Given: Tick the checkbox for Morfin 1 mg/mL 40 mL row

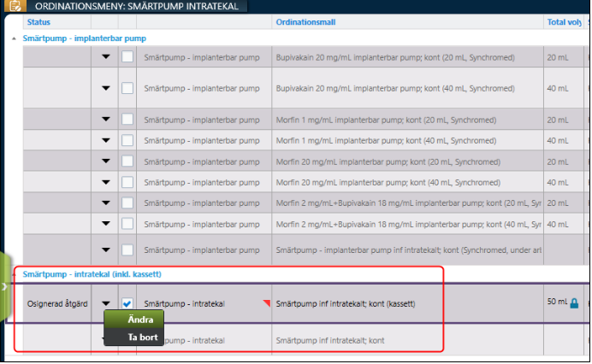Looking at the screenshot, I should 127,140.
